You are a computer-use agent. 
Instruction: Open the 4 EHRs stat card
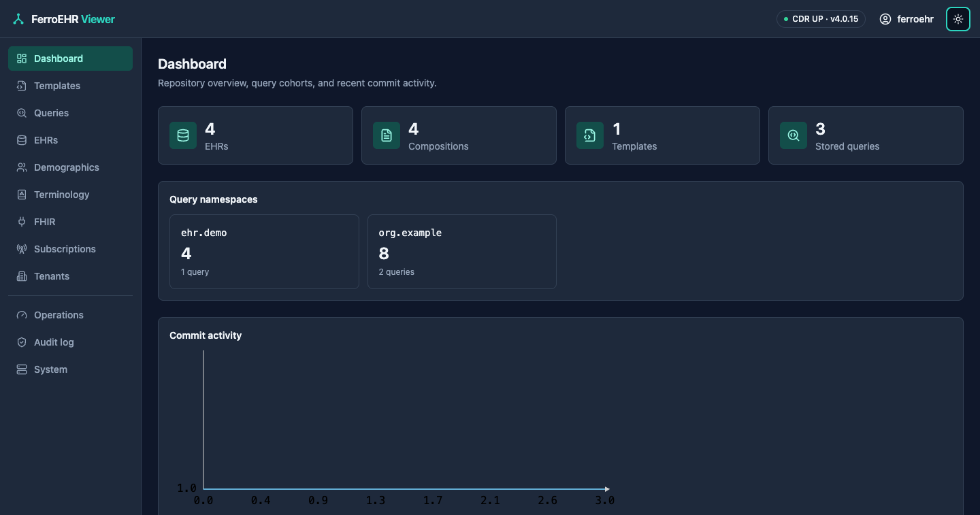pos(255,135)
